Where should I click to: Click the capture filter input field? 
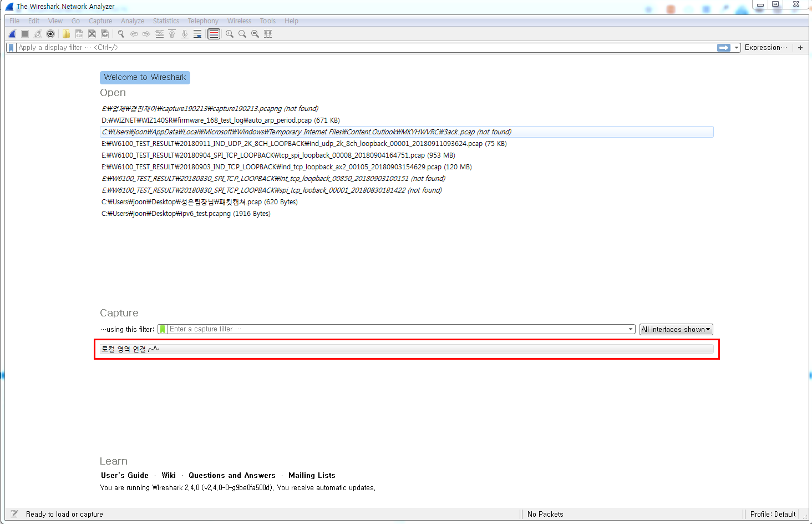[397, 329]
